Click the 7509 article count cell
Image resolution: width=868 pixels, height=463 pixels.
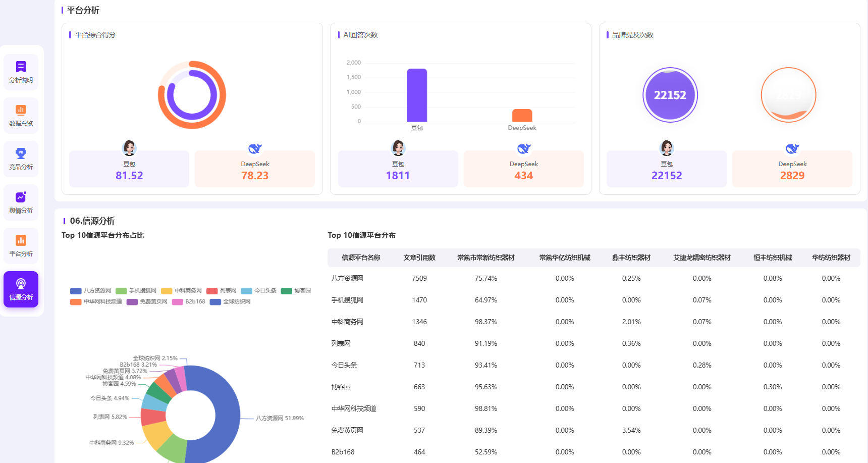(419, 279)
